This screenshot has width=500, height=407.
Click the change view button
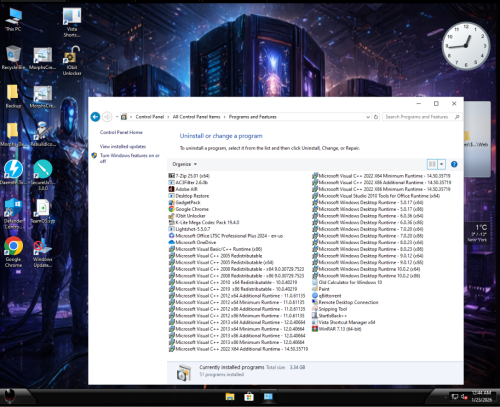click(432, 164)
